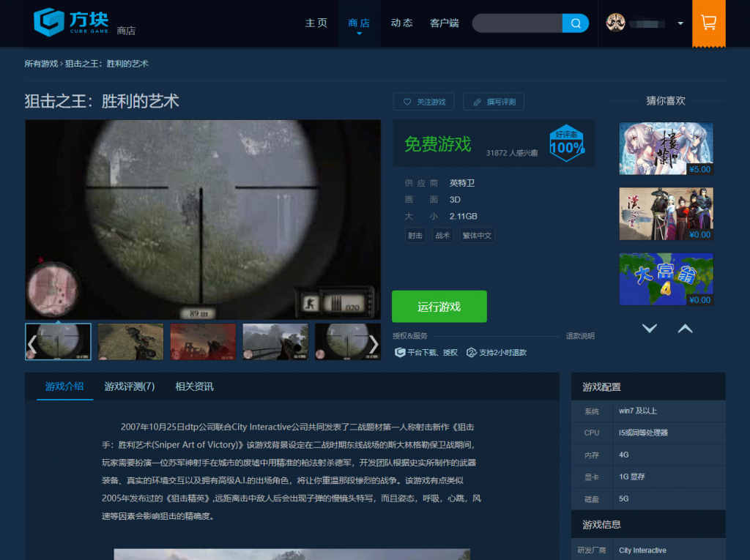750x560 pixels.
Task: Expand the account dropdown arrow
Action: click(680, 23)
